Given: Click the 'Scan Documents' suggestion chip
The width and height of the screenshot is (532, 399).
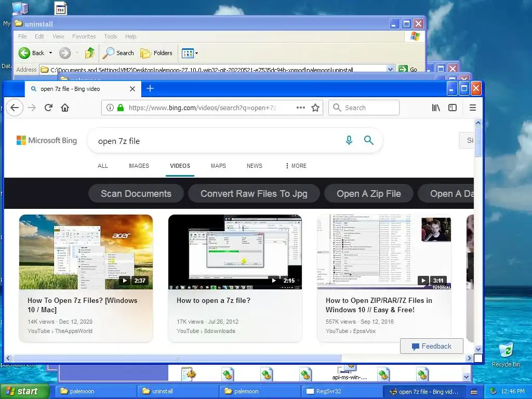Looking at the screenshot, I should pos(136,193).
